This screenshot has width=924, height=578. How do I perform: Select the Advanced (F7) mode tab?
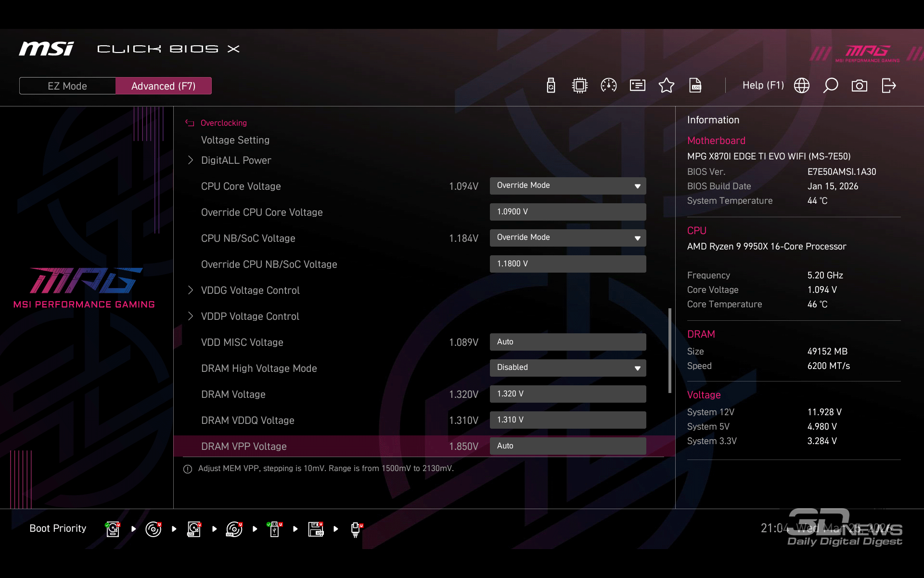click(163, 86)
